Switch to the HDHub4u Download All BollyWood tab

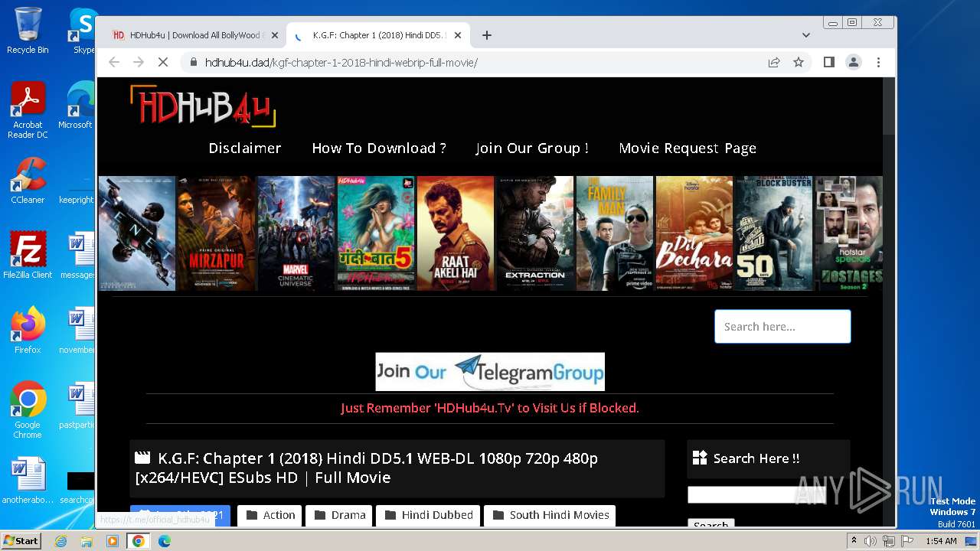click(x=194, y=35)
